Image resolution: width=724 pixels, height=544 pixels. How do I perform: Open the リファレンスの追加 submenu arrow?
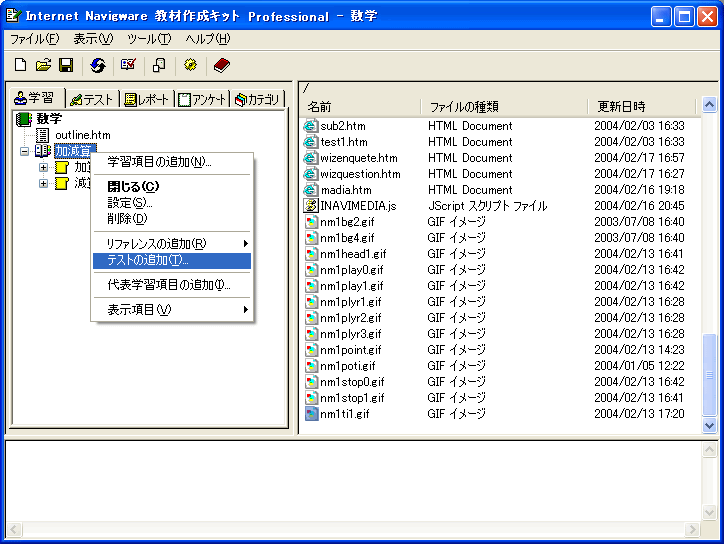click(x=246, y=243)
